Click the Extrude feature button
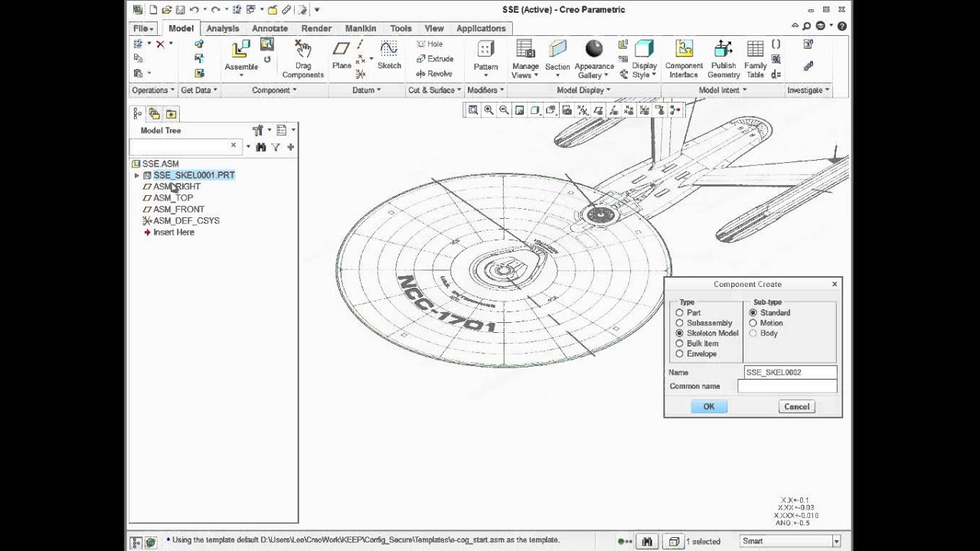Viewport: 980px width, 551px height. click(434, 59)
